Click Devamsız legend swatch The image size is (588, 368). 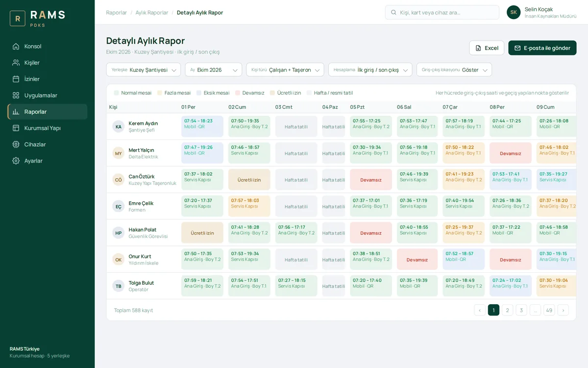238,93
